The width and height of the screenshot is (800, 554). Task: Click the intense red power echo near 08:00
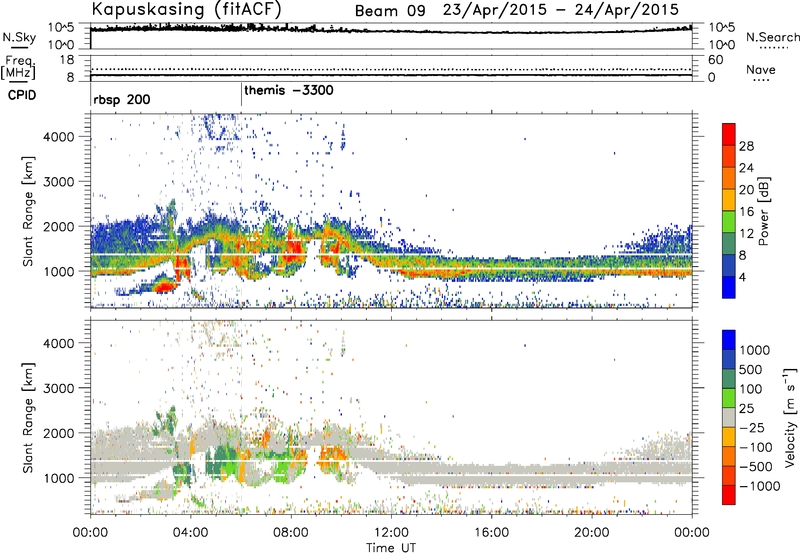[x=294, y=250]
